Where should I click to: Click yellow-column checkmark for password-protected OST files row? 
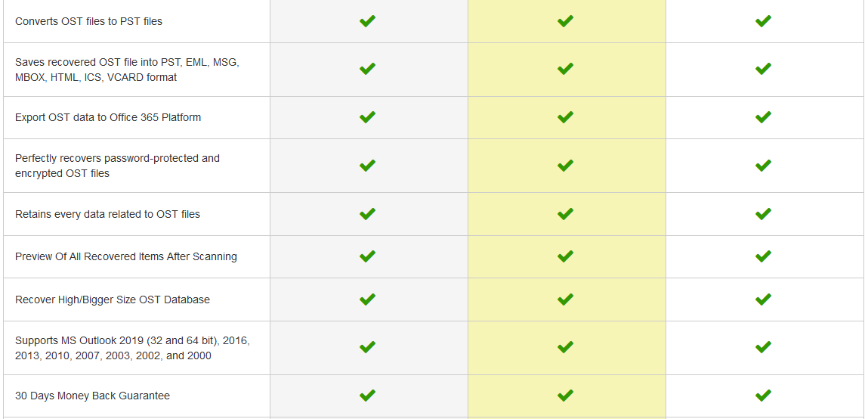565,165
